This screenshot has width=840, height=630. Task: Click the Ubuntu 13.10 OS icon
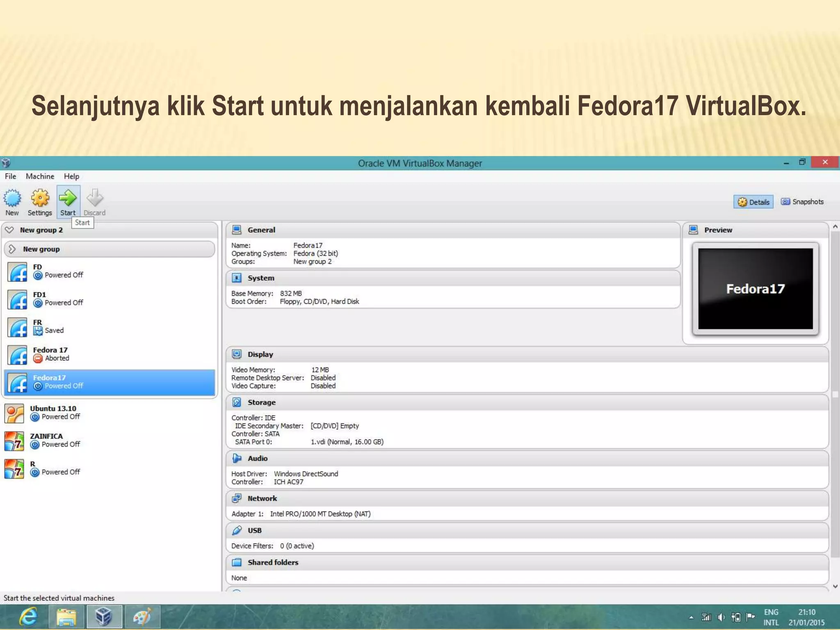14,413
